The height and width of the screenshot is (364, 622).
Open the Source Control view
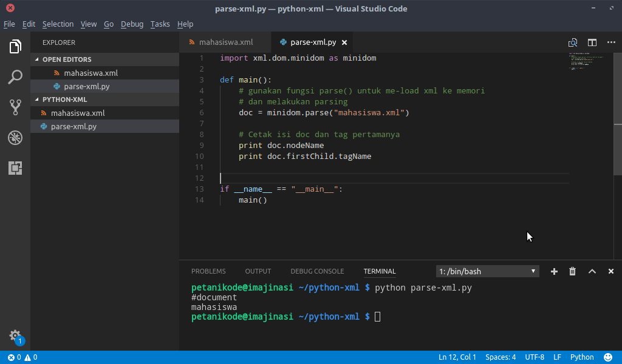tap(15, 107)
